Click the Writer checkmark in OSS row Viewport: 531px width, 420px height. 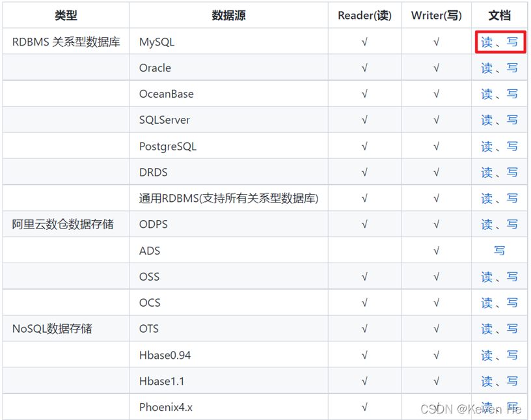point(437,277)
